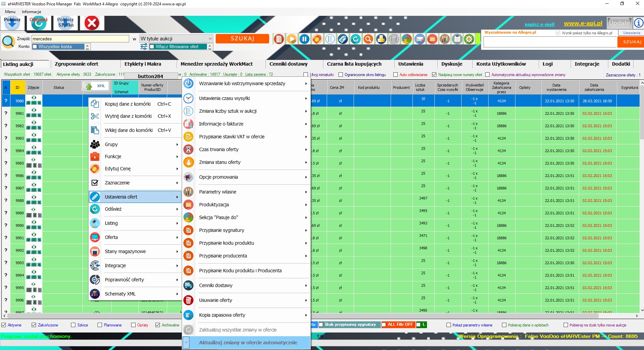
Task: Click the filter sliders icon
Action: 144,46
